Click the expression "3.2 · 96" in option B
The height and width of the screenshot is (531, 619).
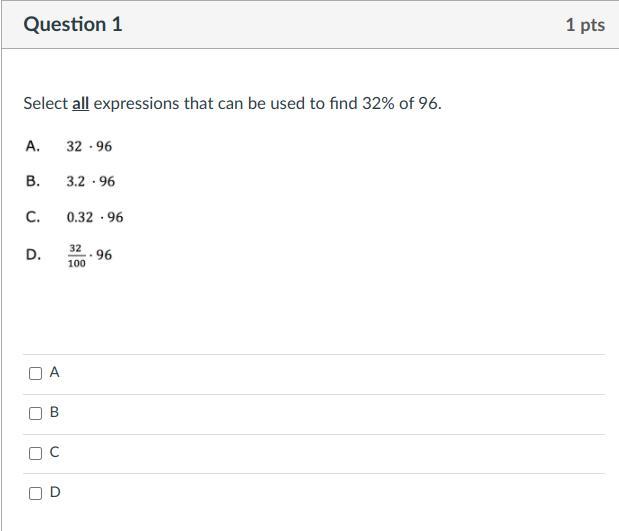pyautogui.click(x=90, y=181)
